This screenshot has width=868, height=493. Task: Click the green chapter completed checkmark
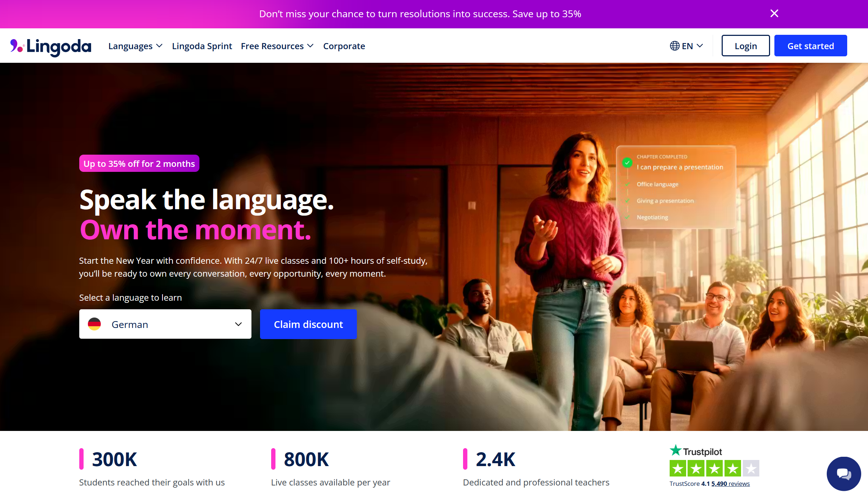pos(627,163)
